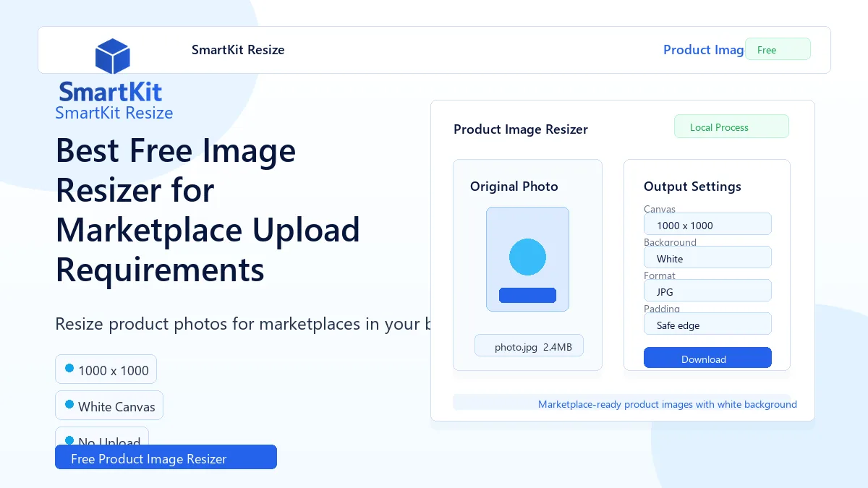Image resolution: width=868 pixels, height=488 pixels.
Task: Click the blue dot in 1000 x 1000 chip
Action: (x=69, y=368)
